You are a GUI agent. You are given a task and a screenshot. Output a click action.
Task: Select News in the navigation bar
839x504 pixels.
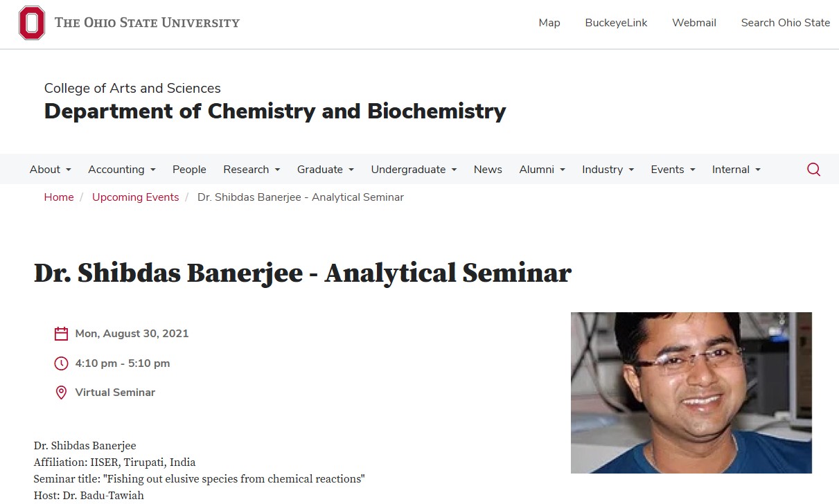coord(488,170)
